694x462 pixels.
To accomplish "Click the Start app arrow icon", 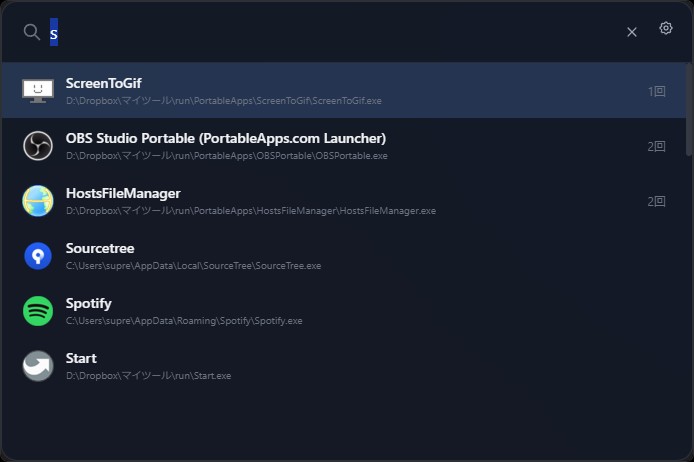I will pyautogui.click(x=37, y=366).
